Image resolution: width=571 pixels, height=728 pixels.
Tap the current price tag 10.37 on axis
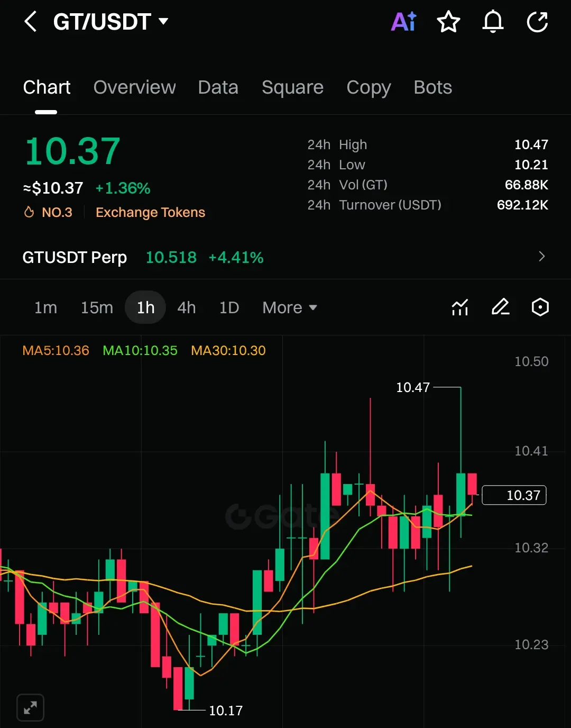[514, 495]
